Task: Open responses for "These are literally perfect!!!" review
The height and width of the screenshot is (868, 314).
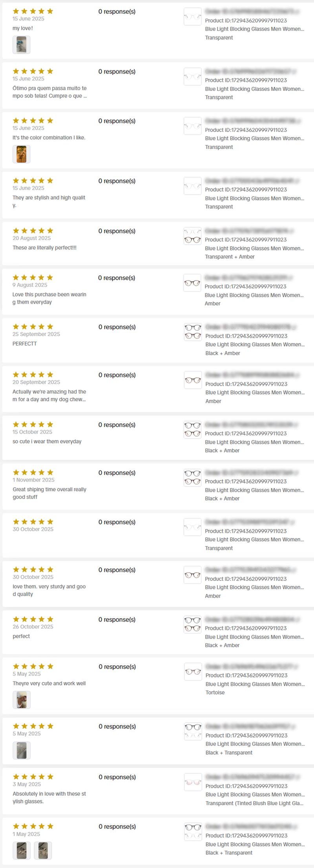Action: tap(117, 231)
